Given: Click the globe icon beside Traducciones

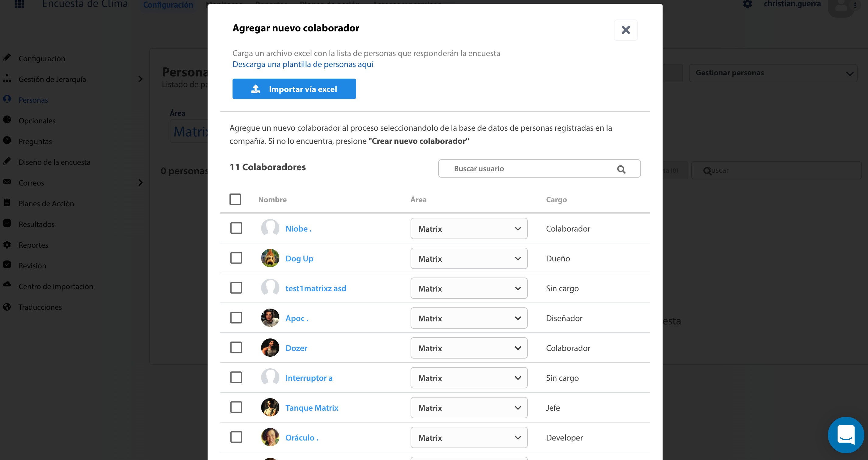Looking at the screenshot, I should point(7,306).
